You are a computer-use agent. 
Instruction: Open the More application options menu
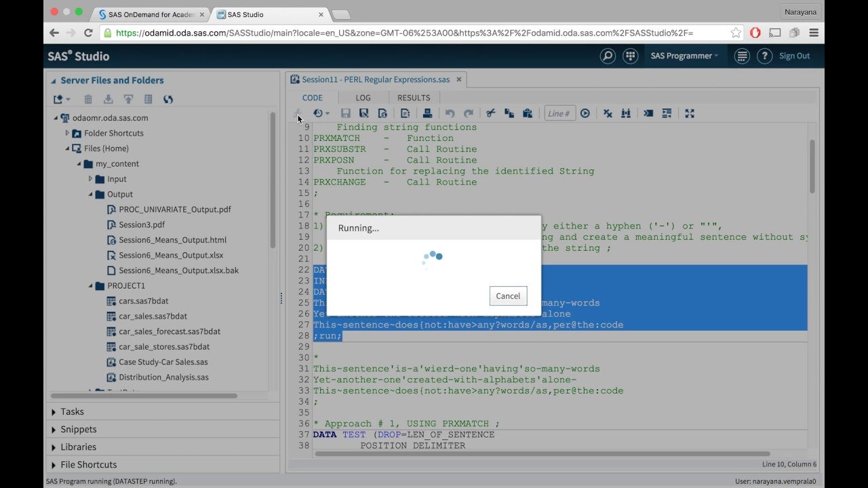pyautogui.click(x=743, y=56)
